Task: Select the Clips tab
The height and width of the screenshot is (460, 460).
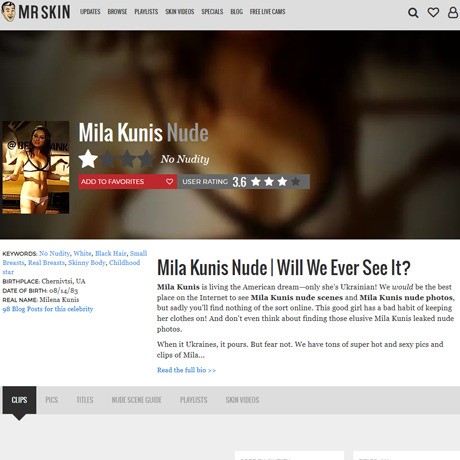Action: pyautogui.click(x=19, y=400)
